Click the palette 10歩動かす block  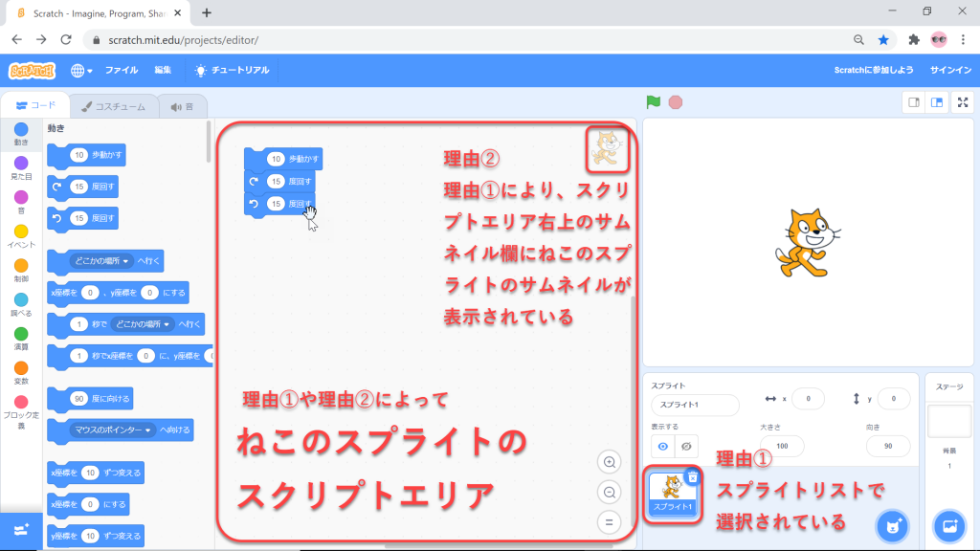[86, 156]
